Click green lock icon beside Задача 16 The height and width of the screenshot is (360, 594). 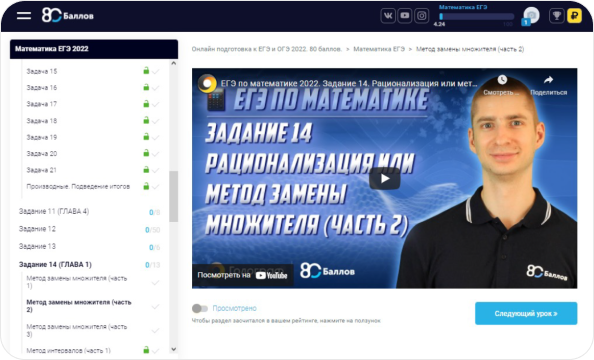click(146, 87)
